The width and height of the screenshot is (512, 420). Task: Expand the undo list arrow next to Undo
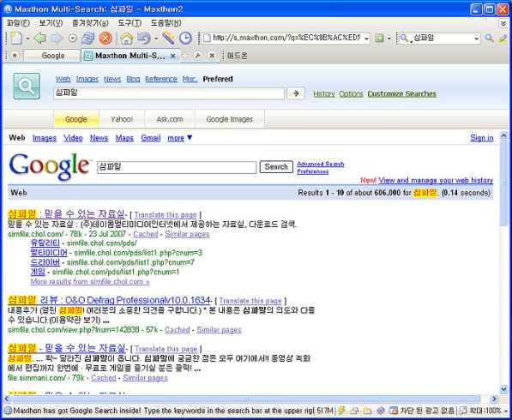pyautogui.click(x=156, y=39)
